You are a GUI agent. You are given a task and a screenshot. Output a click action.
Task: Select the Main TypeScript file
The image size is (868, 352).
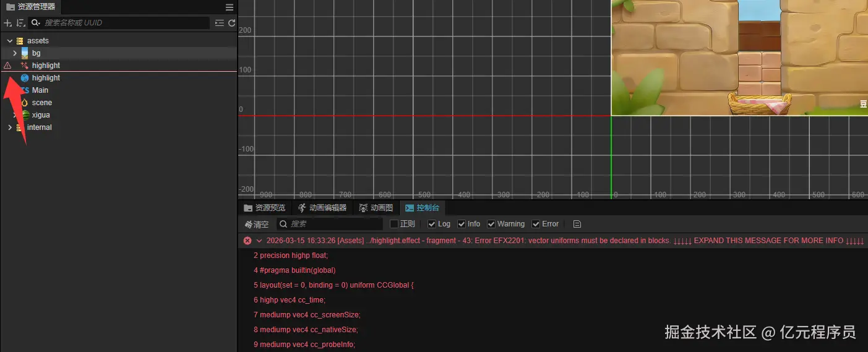(40, 90)
